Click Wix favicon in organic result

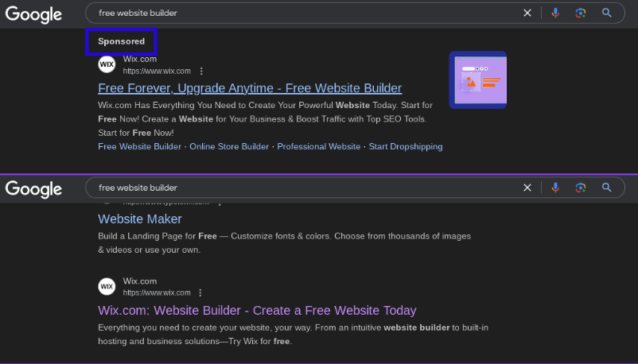(x=107, y=286)
